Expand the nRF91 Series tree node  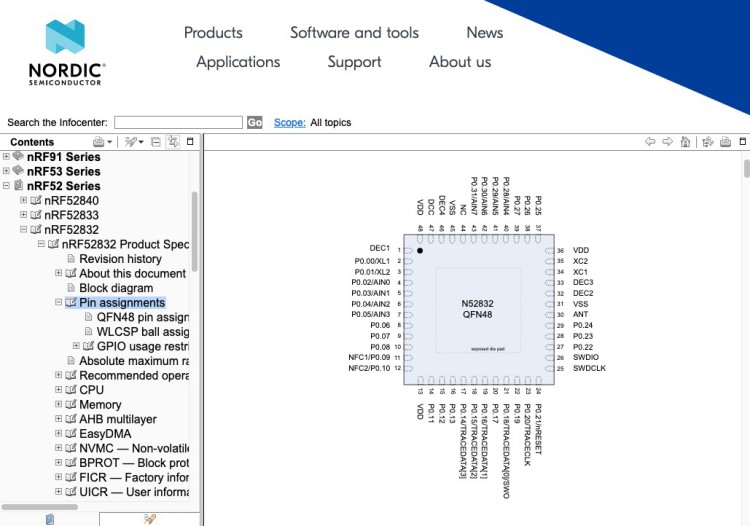7,157
